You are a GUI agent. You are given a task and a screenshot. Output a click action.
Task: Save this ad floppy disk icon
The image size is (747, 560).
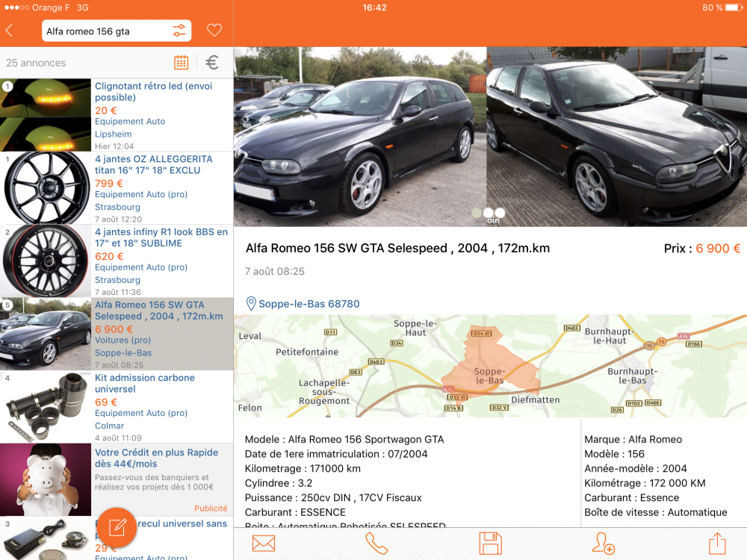[x=490, y=544]
